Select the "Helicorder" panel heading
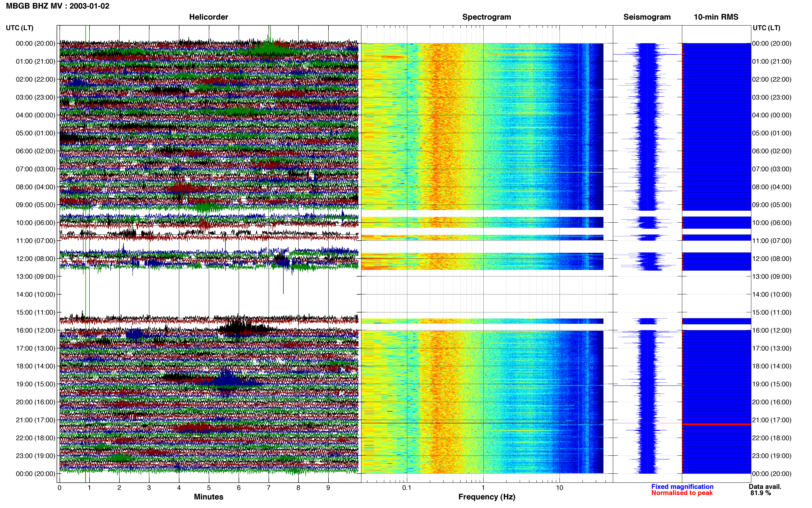 point(209,17)
